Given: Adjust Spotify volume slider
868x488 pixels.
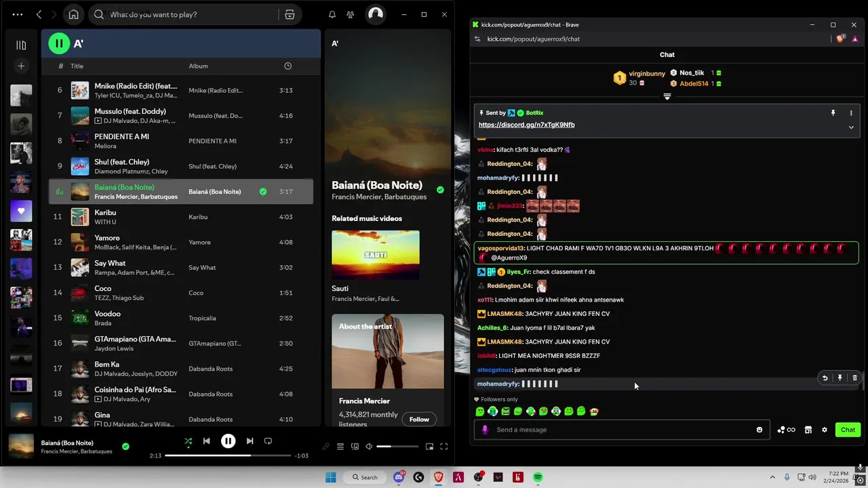Looking at the screenshot, I should [x=397, y=447].
